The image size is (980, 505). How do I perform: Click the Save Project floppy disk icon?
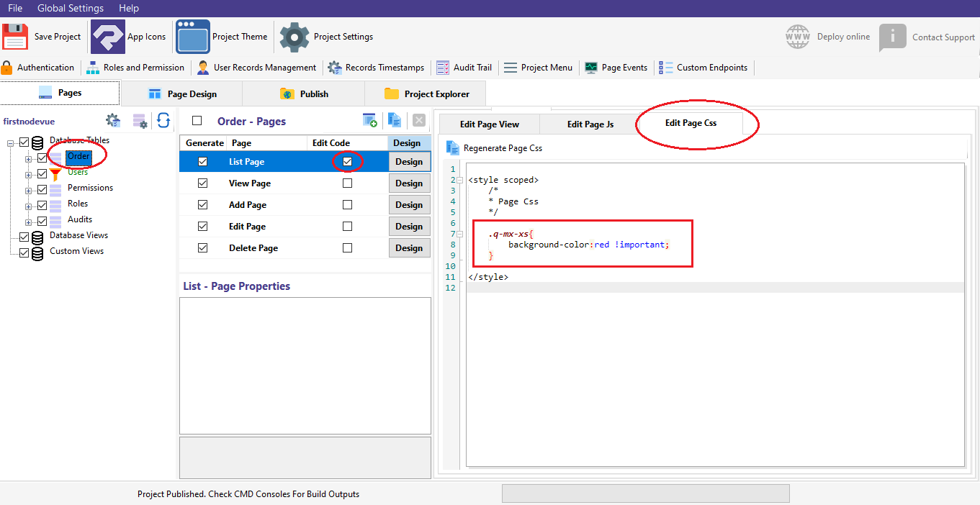[15, 37]
